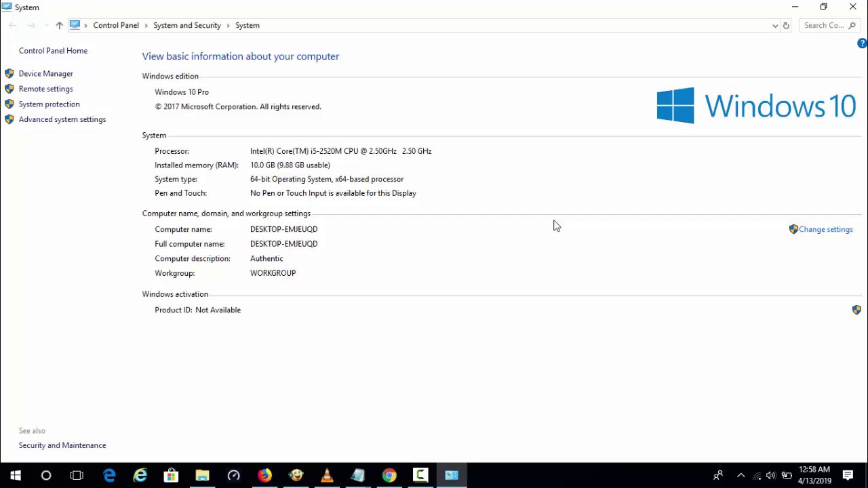The height and width of the screenshot is (488, 868).
Task: Launch Internet Explorer from taskbar
Action: tap(140, 475)
